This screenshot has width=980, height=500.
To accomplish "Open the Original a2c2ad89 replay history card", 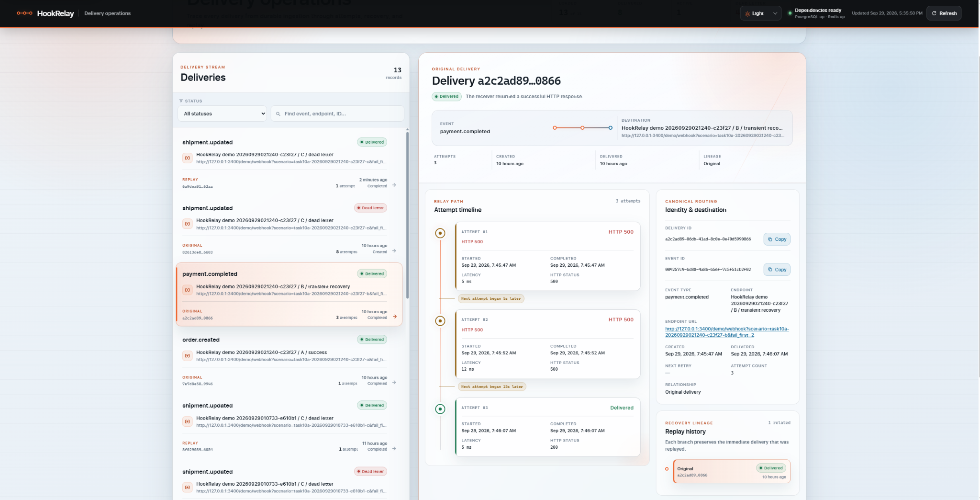I will (732, 472).
